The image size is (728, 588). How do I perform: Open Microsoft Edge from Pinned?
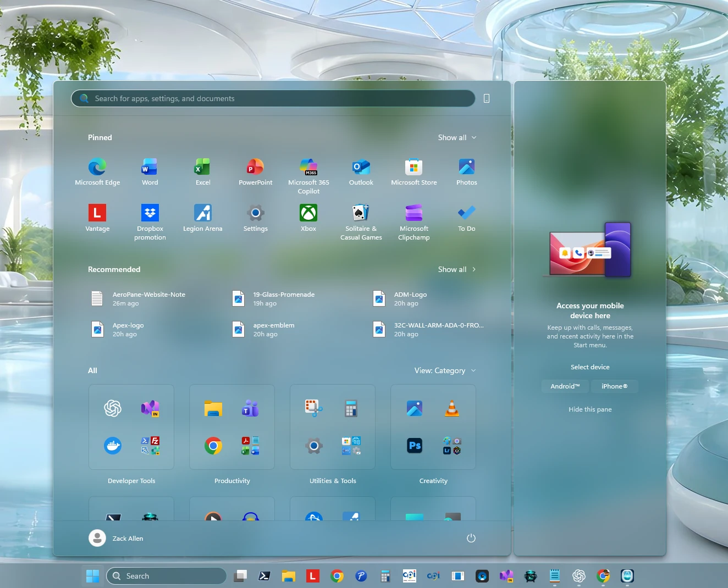tap(97, 172)
